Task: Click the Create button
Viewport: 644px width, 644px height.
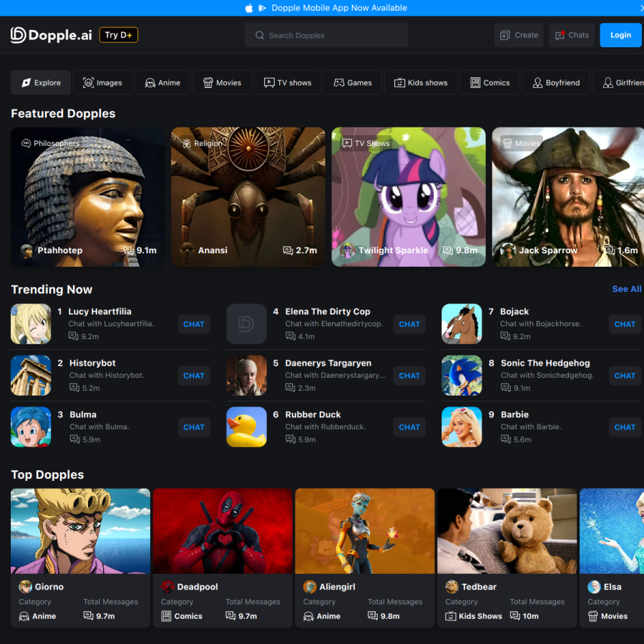Action: pyautogui.click(x=519, y=35)
